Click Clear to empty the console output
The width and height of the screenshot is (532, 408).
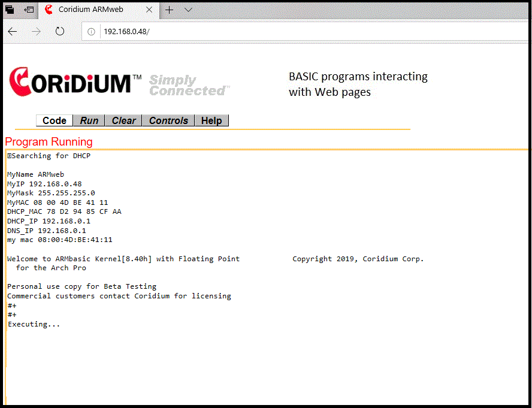pyautogui.click(x=123, y=120)
